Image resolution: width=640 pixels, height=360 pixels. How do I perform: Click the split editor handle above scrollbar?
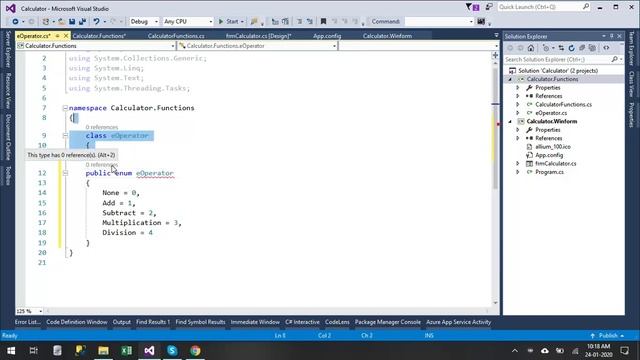point(495,55)
